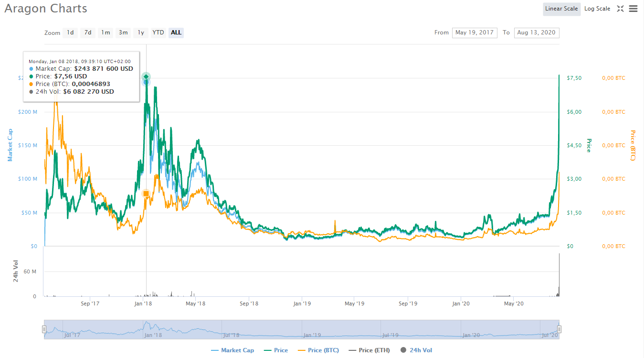Select the ALL zoom range
The height and width of the screenshot is (358, 644).
point(176,33)
